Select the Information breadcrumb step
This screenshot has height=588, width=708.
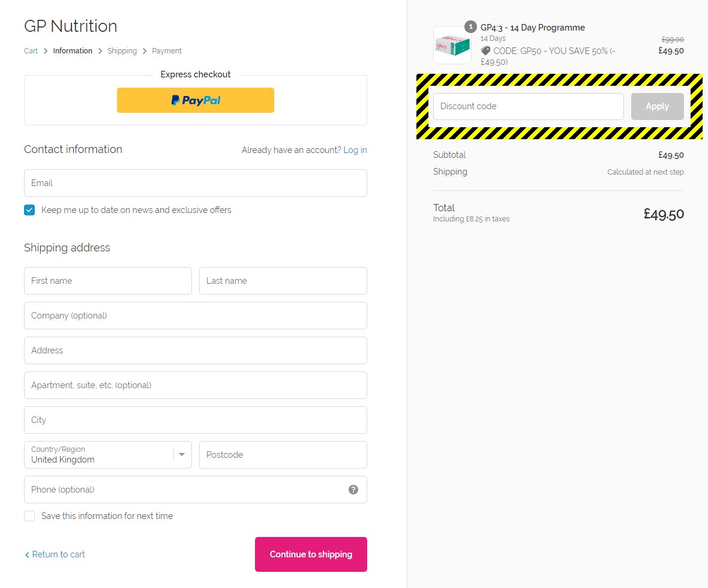point(73,50)
